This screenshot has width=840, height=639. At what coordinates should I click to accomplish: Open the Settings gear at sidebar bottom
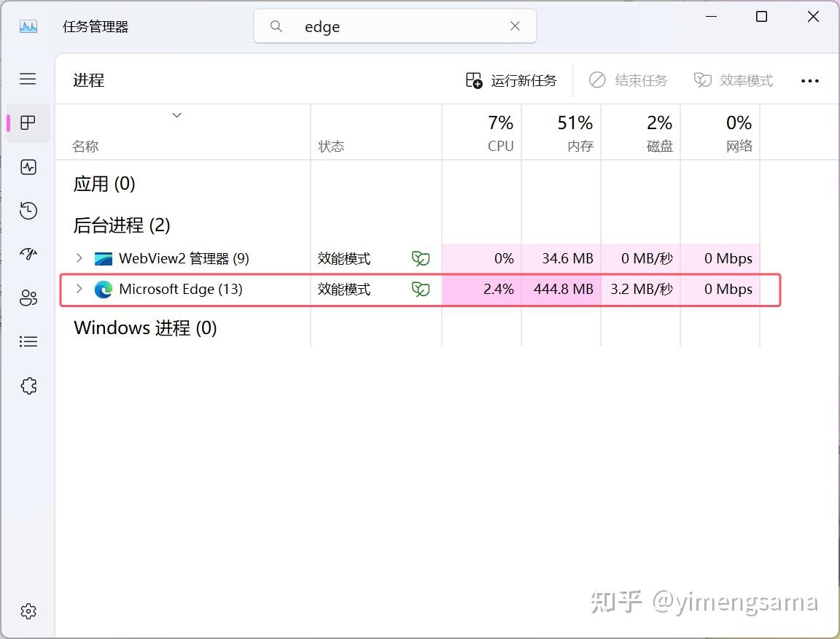(x=28, y=611)
